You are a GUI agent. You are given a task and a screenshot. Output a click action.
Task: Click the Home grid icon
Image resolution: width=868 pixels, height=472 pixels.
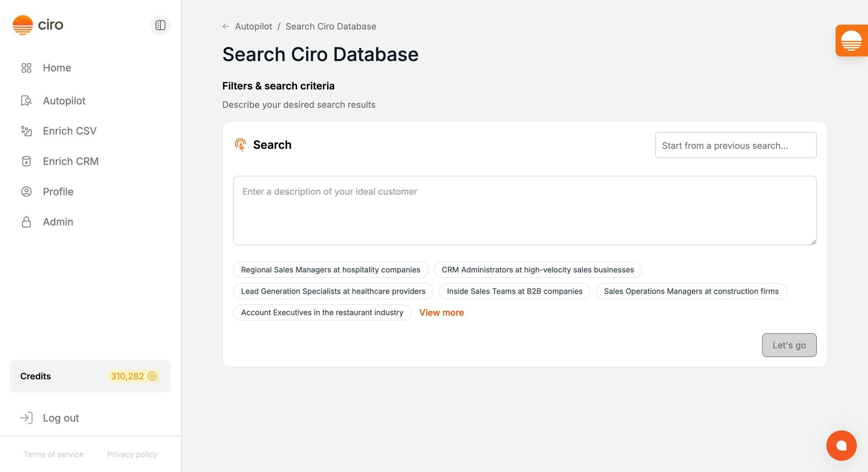26,68
